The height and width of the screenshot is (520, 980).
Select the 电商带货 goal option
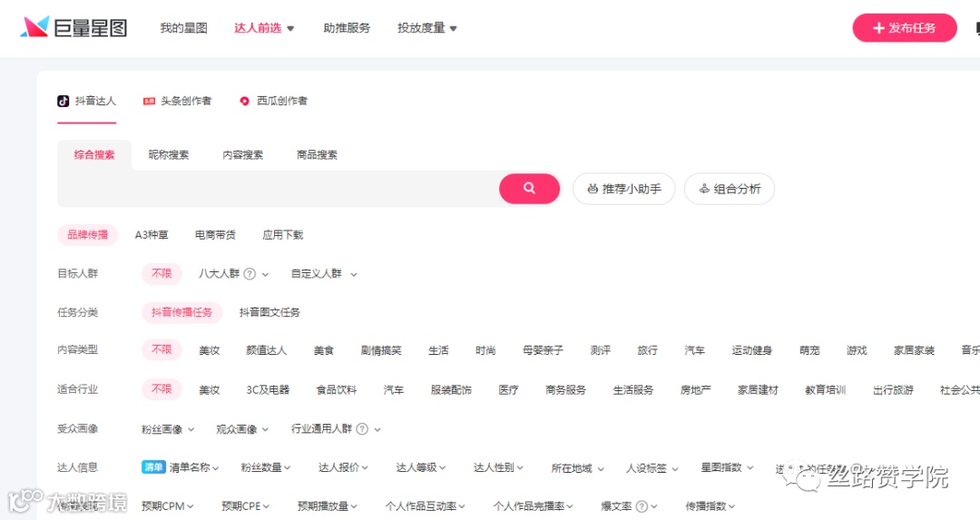pos(215,235)
